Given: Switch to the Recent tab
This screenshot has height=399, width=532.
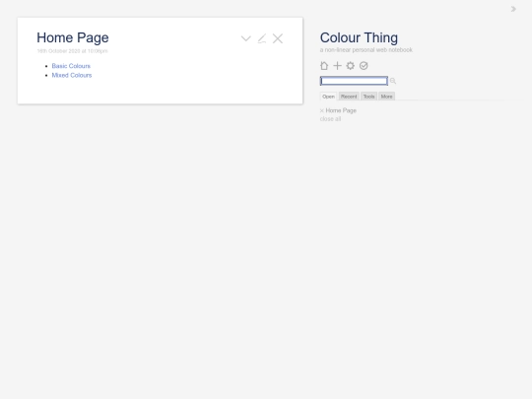Looking at the screenshot, I should pos(349,97).
